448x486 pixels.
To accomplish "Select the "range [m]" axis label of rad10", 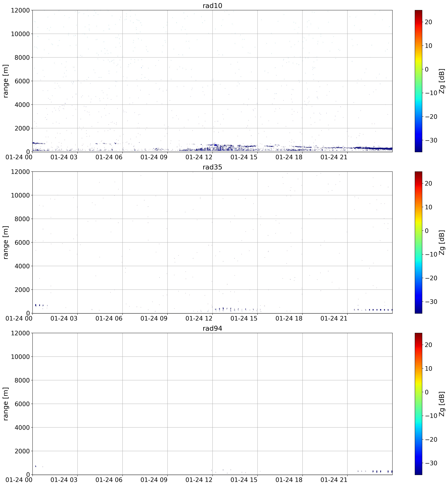I will (x=6, y=81).
